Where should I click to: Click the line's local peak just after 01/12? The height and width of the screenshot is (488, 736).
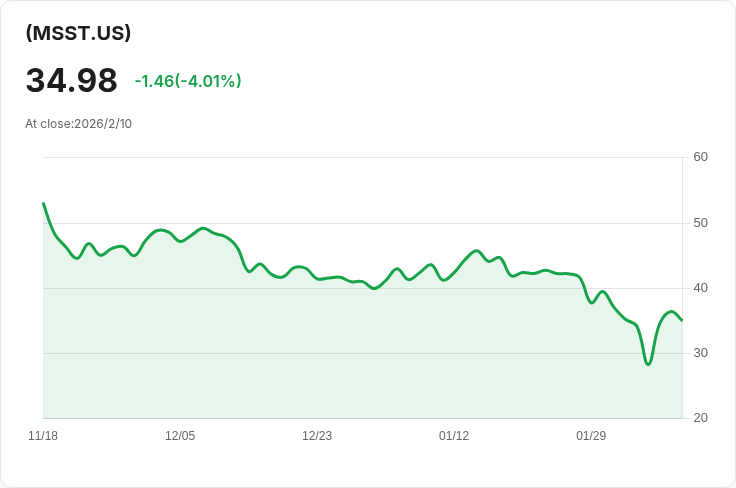click(x=476, y=250)
